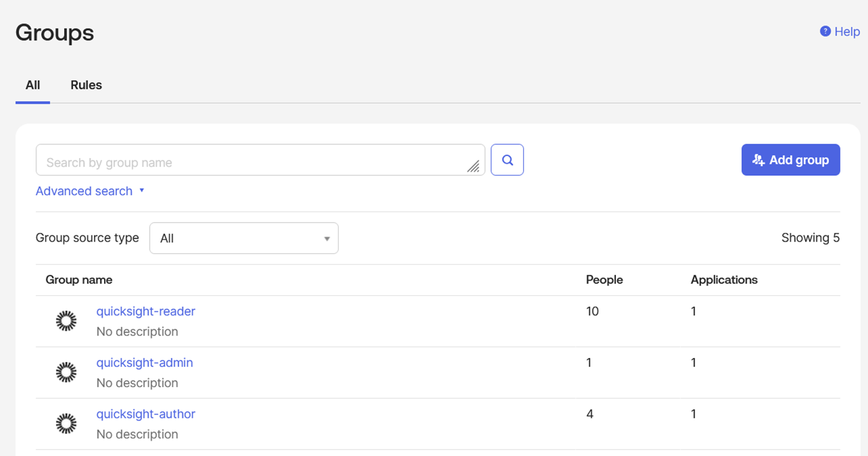The width and height of the screenshot is (868, 456).
Task: Click the quicksight-admin group icon
Action: (66, 372)
